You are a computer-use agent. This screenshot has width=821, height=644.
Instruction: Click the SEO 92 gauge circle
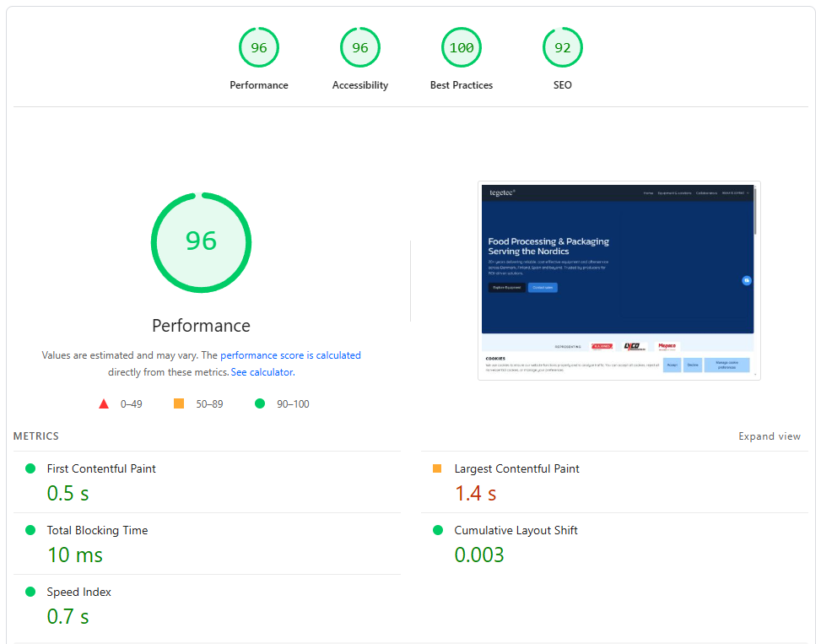tap(563, 47)
